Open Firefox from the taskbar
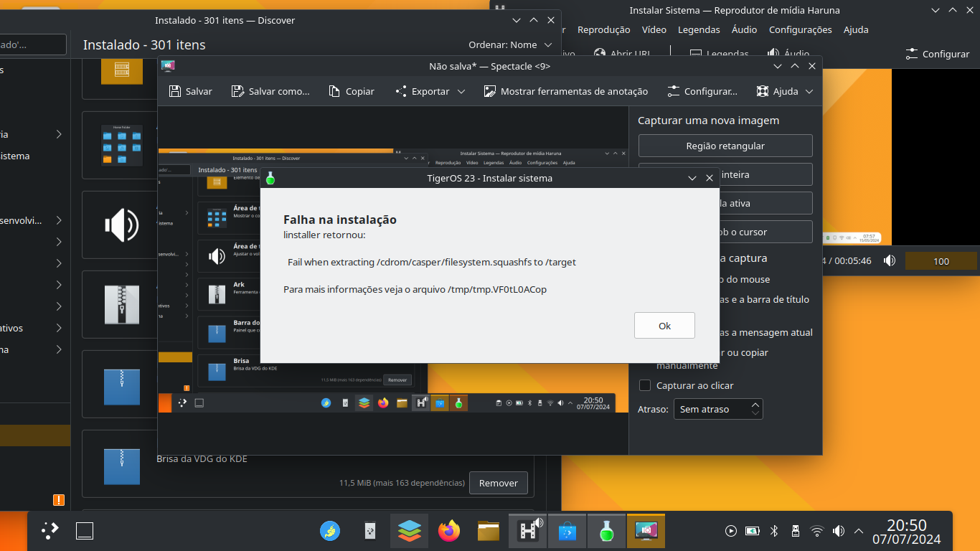 tap(449, 531)
